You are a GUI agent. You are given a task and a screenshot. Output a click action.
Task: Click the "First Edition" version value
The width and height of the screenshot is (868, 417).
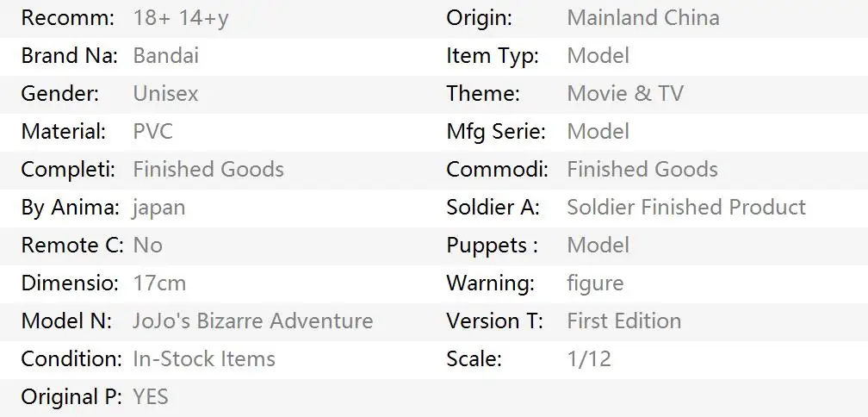click(623, 321)
